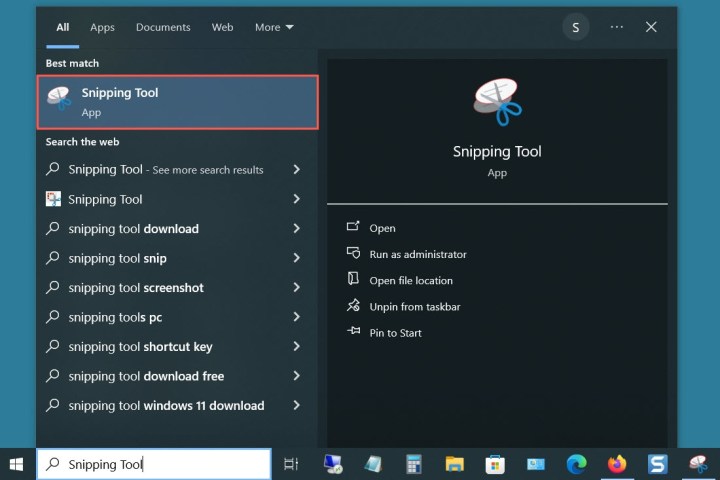Expand the snipping tool download suggestion arrow
Viewport: 720px width, 480px height.
point(297,229)
